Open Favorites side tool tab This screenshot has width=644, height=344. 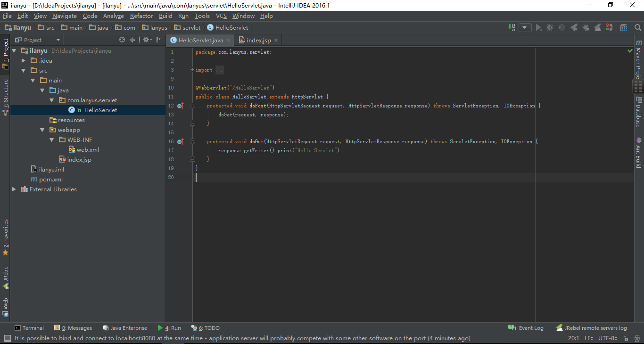click(x=6, y=238)
